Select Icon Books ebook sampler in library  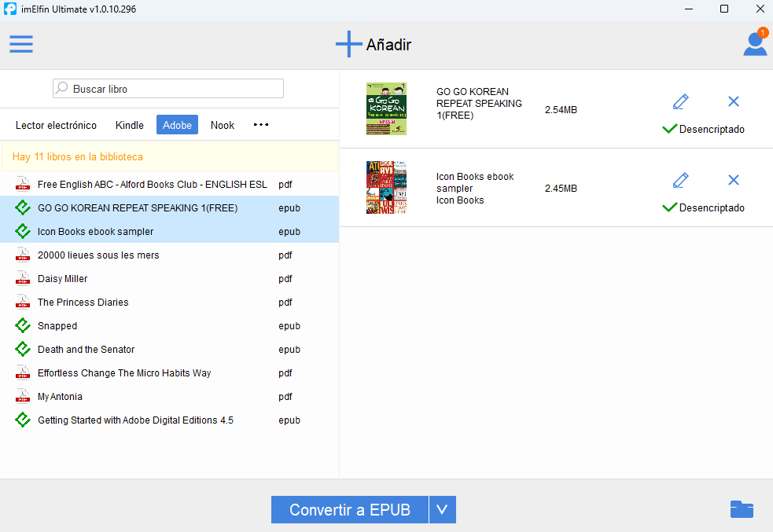pyautogui.click(x=170, y=232)
